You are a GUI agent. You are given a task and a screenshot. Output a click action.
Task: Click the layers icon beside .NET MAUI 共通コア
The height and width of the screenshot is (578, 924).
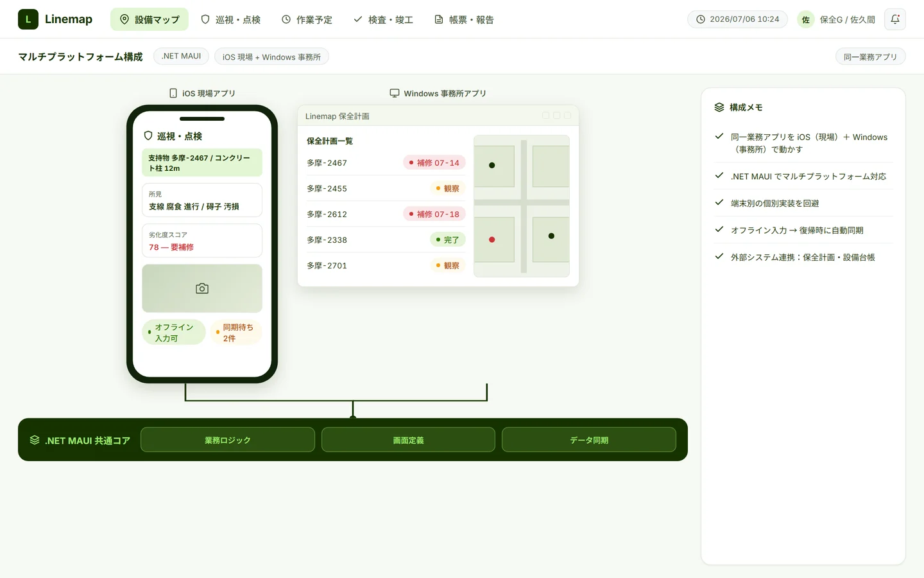click(x=35, y=440)
